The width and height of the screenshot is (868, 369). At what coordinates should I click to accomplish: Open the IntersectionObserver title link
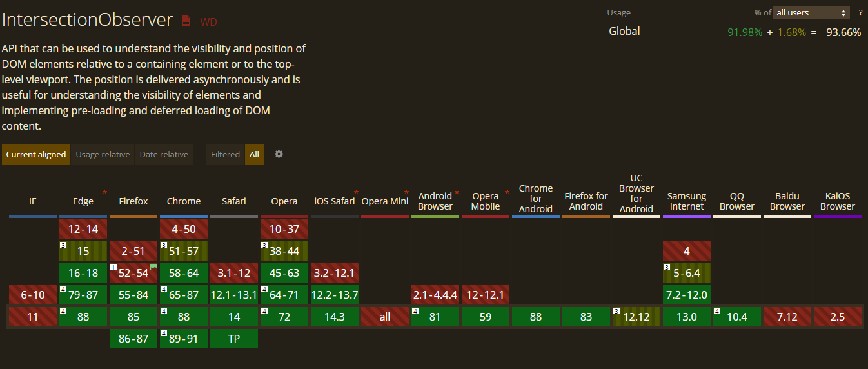pos(88,20)
